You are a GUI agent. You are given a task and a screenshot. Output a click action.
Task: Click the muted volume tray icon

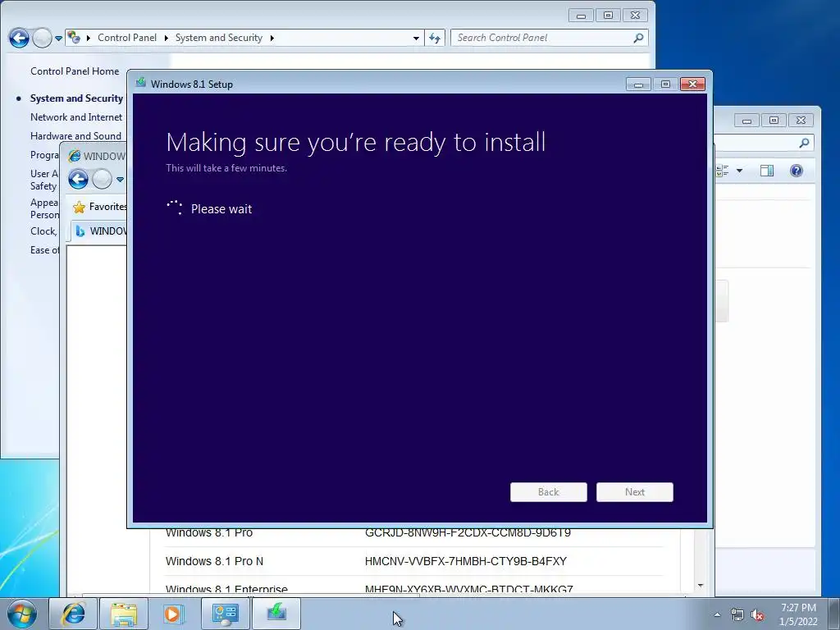pyautogui.click(x=757, y=614)
